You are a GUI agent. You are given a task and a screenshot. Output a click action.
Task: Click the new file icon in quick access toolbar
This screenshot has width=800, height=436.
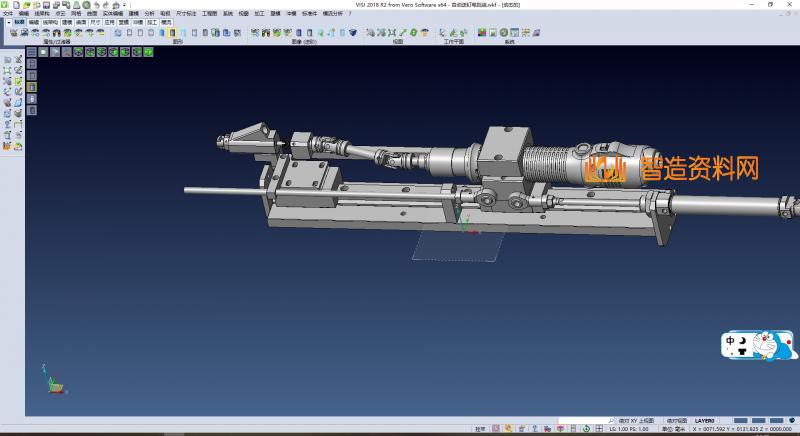(14, 5)
